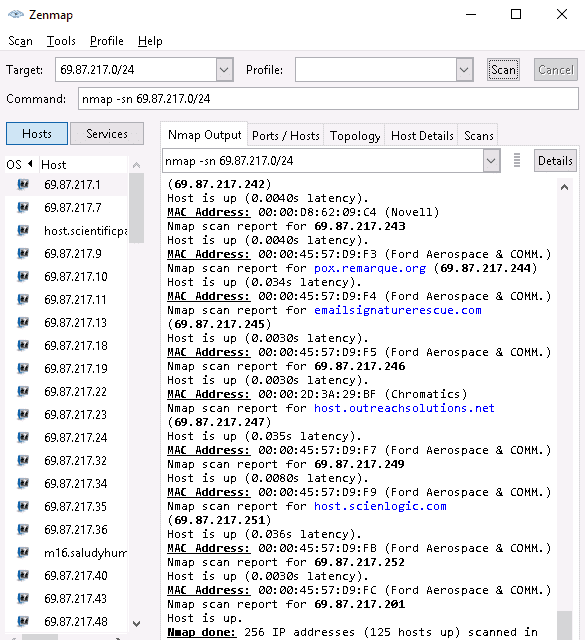Click the OS icon beside 69.87.217.9
Screen dimensions: 585x640
click(23, 254)
